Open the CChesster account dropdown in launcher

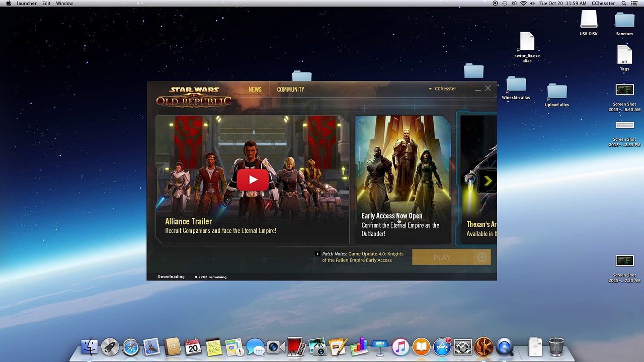442,88
